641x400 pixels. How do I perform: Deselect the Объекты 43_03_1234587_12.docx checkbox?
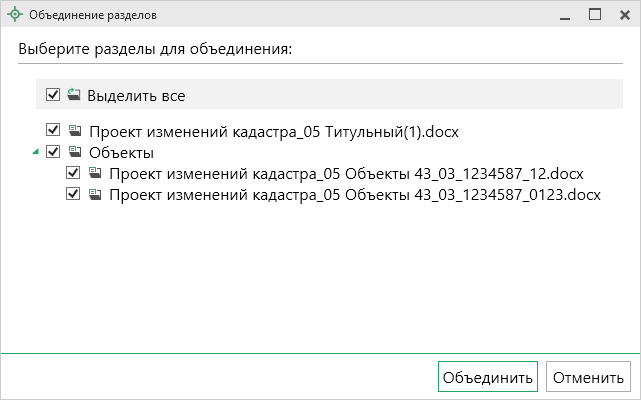click(x=73, y=173)
